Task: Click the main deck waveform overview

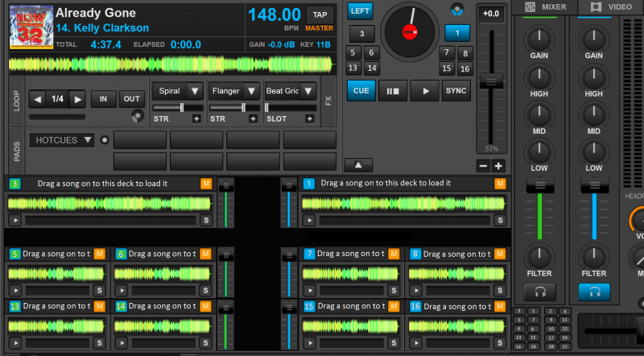Action: click(x=171, y=64)
